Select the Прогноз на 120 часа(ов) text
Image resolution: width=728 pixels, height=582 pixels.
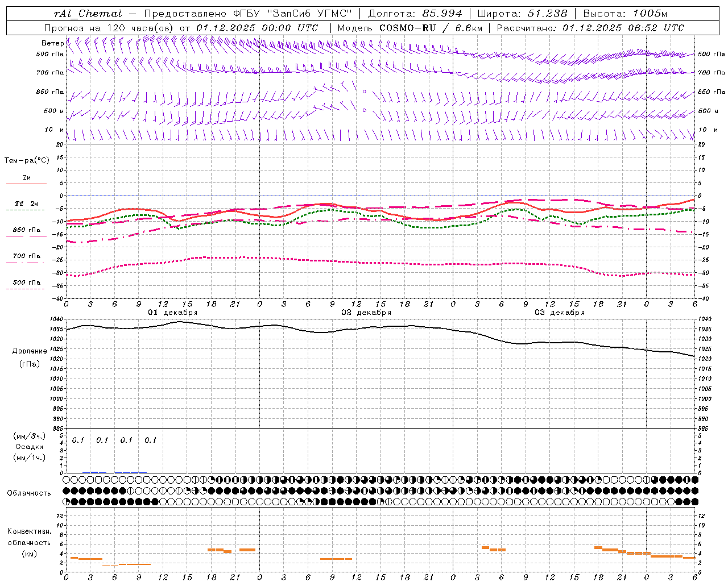click(x=110, y=28)
